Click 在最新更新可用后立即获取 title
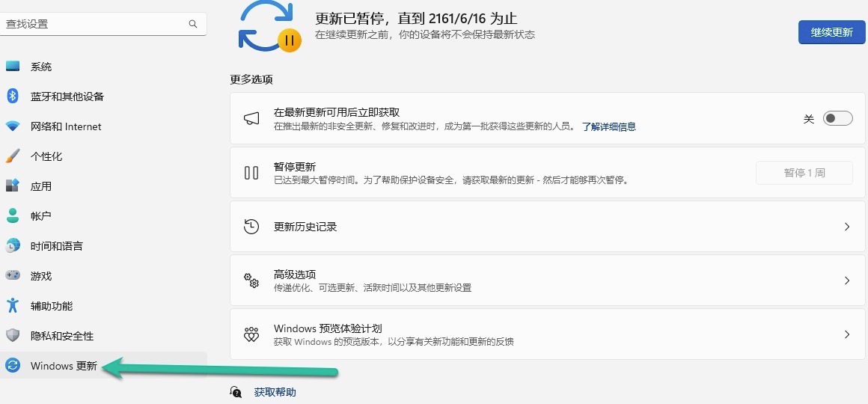The width and height of the screenshot is (868, 404). [337, 112]
